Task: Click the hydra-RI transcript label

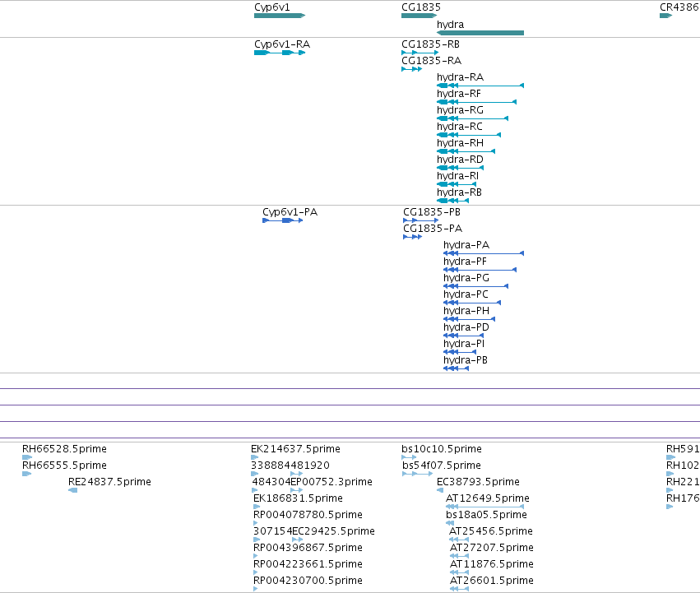Action: pos(457,176)
